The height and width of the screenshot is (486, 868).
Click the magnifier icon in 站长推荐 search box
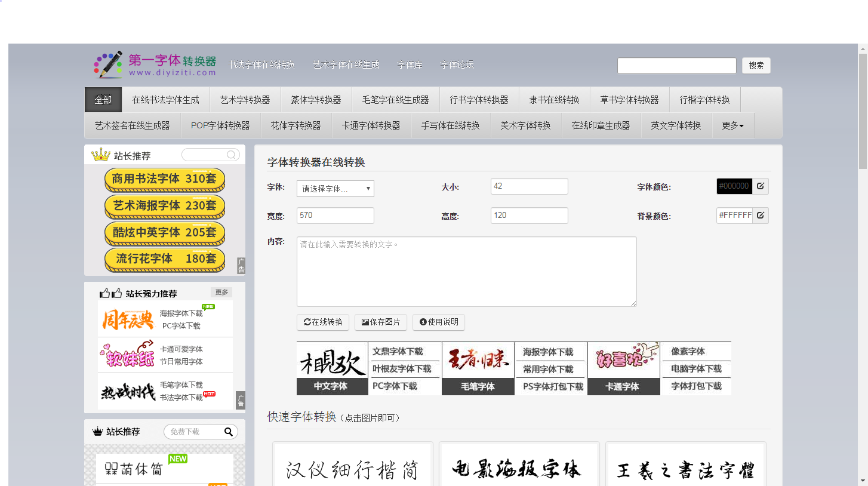pyautogui.click(x=231, y=155)
